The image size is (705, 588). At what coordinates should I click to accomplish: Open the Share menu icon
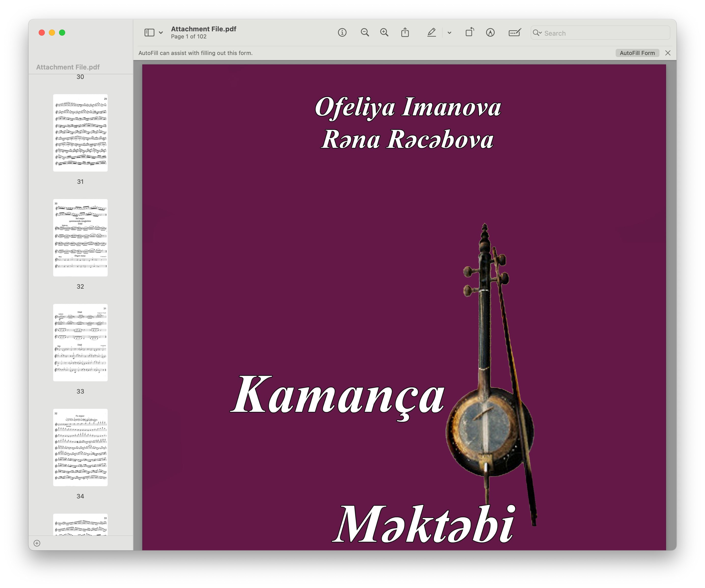coord(405,33)
